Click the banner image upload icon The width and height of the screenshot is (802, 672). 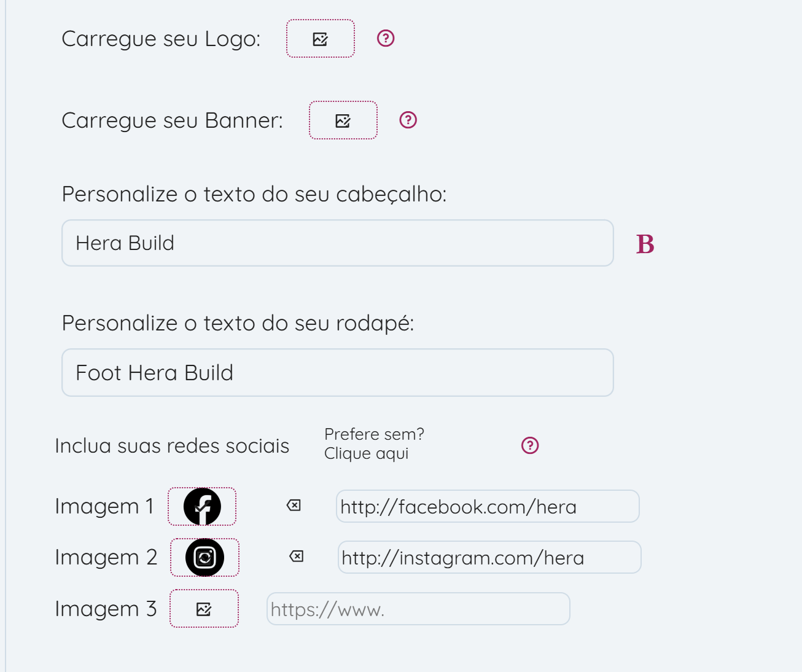click(x=343, y=120)
